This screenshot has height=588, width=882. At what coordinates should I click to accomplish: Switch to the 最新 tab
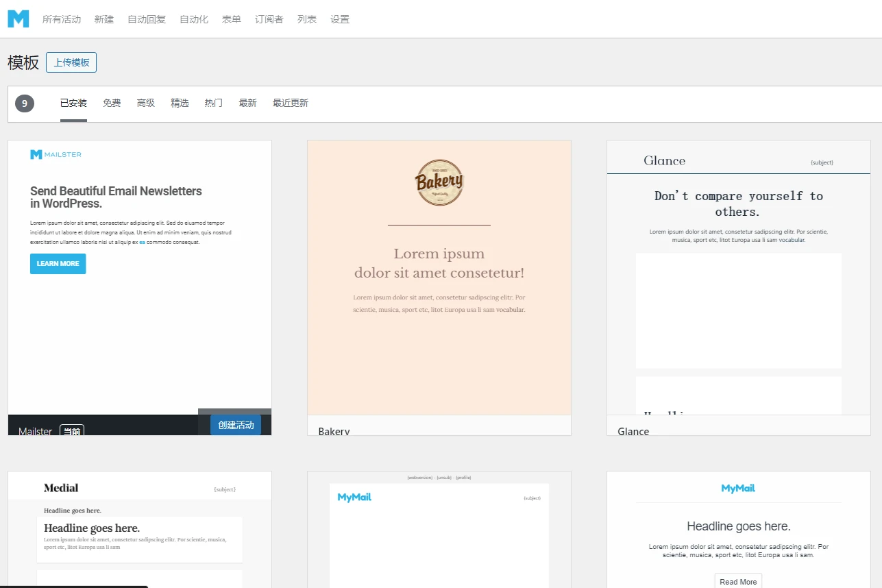(x=247, y=103)
